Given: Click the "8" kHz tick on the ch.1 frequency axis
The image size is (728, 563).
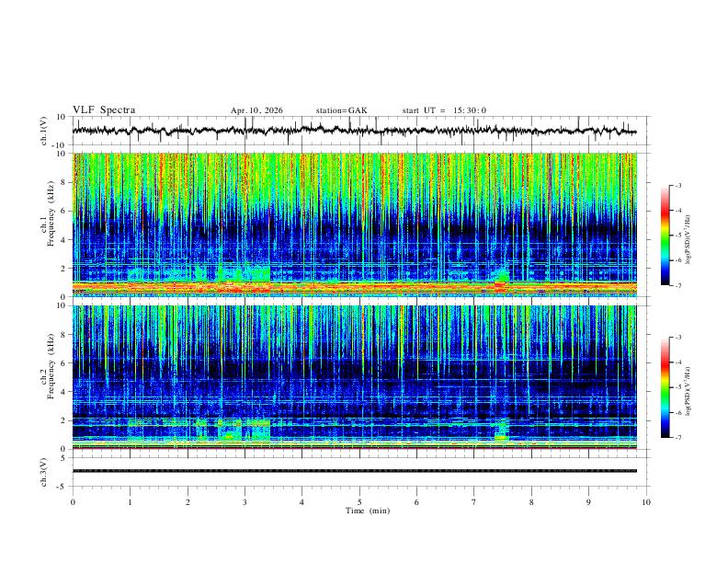Looking at the screenshot, I should [64, 182].
